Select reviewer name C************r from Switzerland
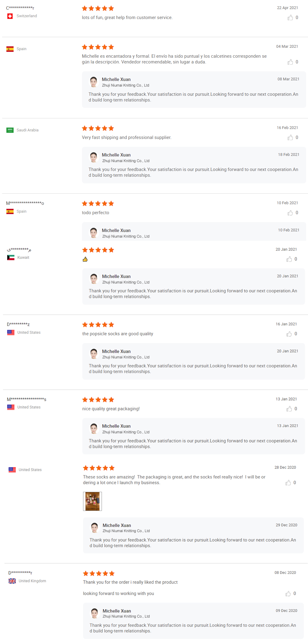The width and height of the screenshot is (308, 644). click(20, 8)
